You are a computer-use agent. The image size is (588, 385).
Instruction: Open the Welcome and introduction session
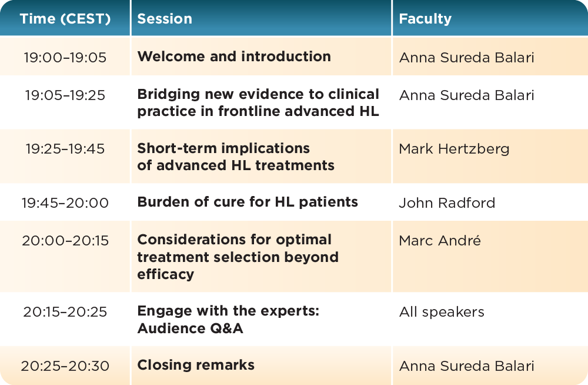(234, 57)
